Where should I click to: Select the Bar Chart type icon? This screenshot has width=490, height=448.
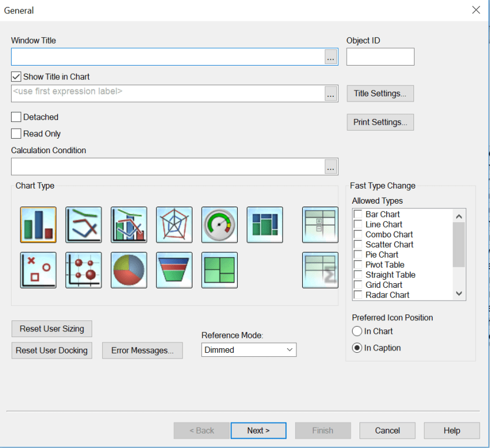pos(38,225)
